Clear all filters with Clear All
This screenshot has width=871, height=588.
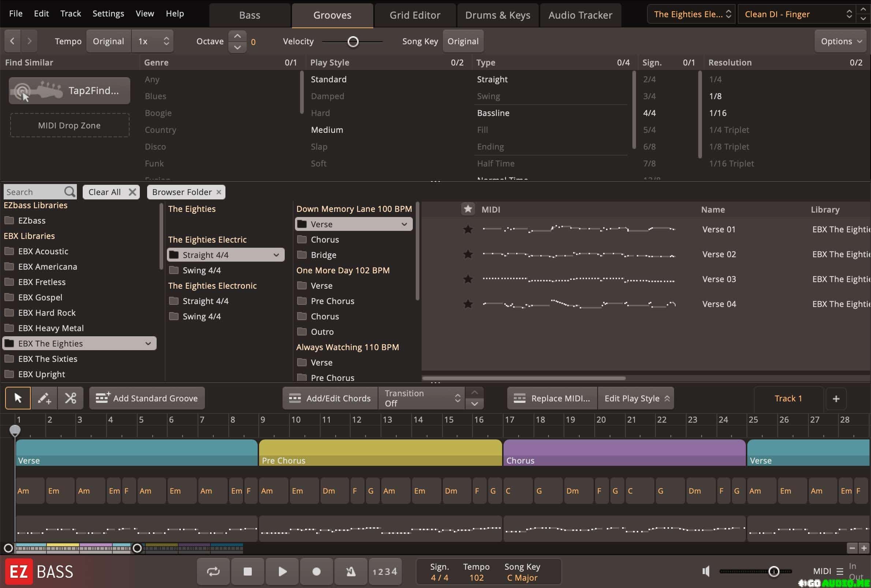point(111,192)
